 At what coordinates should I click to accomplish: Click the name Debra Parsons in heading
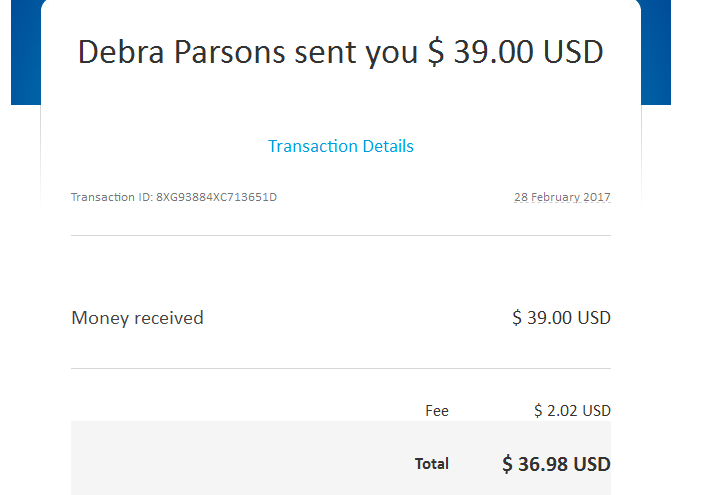click(181, 52)
